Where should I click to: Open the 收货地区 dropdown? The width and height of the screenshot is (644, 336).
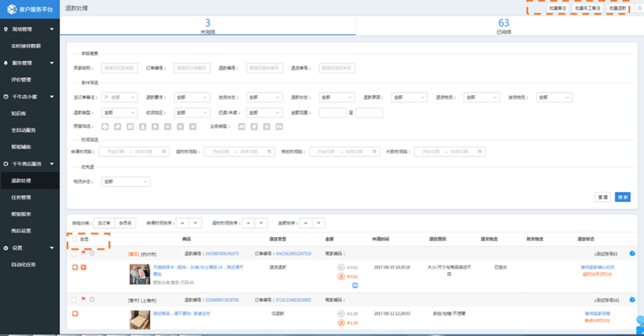point(192,112)
